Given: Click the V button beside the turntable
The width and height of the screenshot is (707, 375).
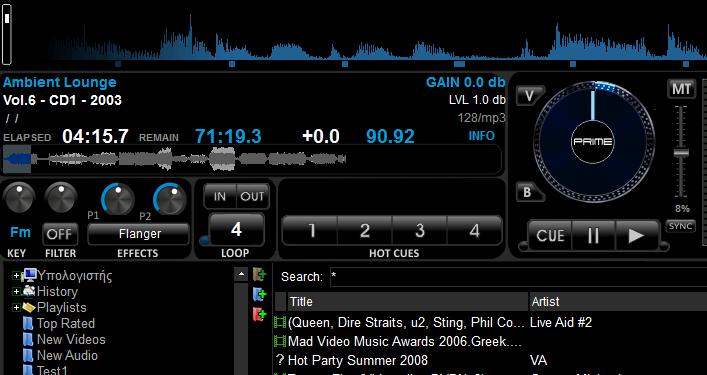Looking at the screenshot, I should (x=529, y=96).
